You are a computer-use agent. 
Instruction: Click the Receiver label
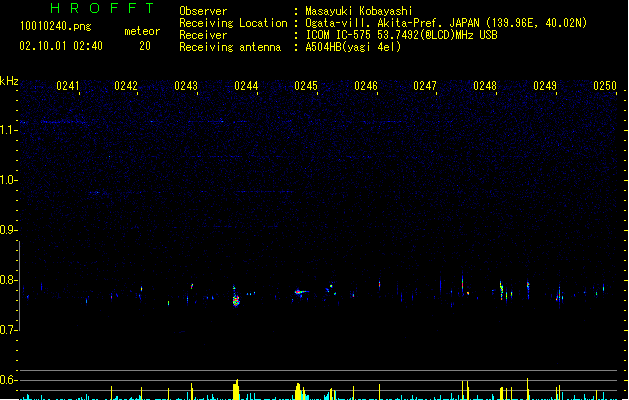203,35
